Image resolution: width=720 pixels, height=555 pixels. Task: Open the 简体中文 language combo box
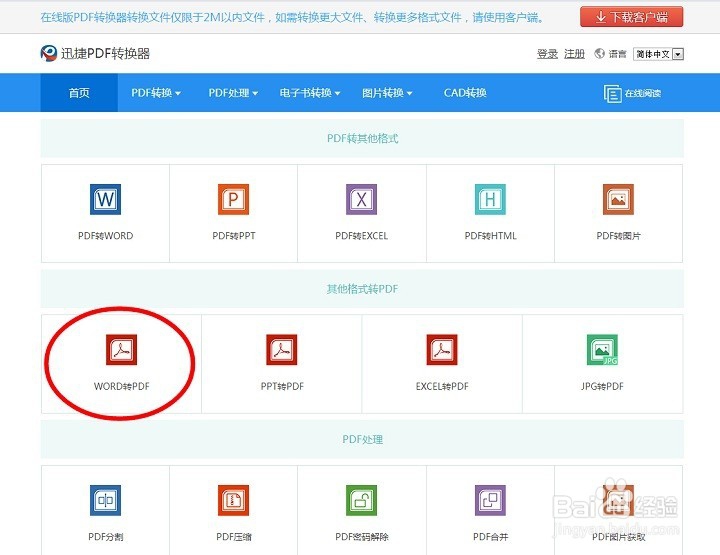point(658,54)
